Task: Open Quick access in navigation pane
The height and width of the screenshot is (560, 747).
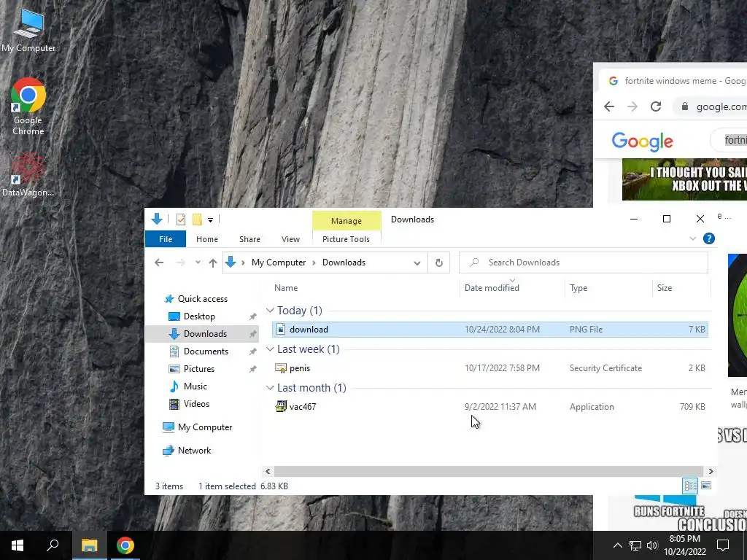Action: pyautogui.click(x=203, y=299)
